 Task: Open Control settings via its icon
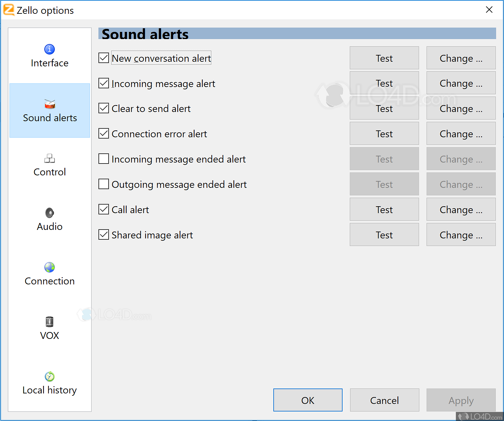coord(50,158)
